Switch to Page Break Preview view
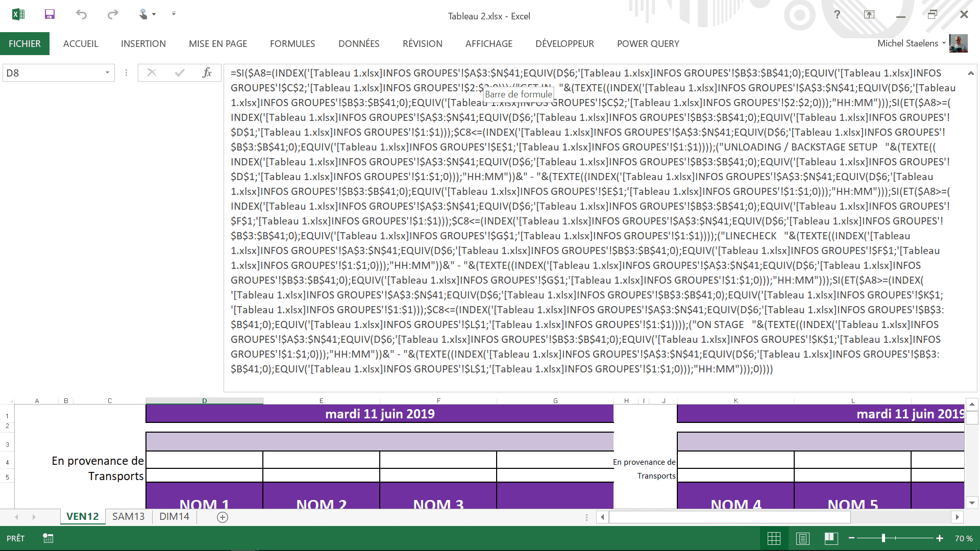This screenshot has height=551, width=980. point(831,538)
